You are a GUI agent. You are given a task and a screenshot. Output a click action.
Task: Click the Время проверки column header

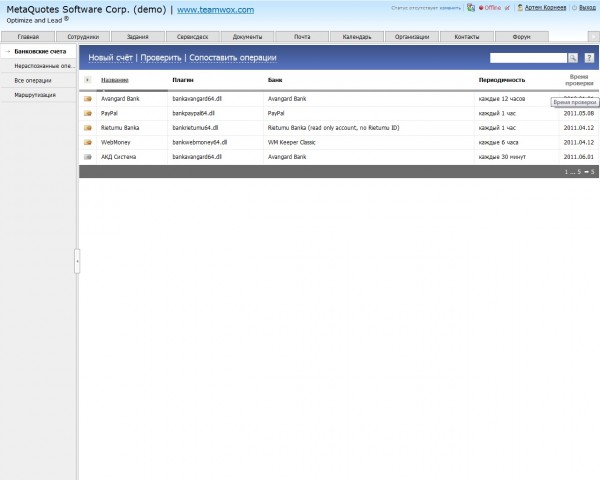click(x=579, y=80)
